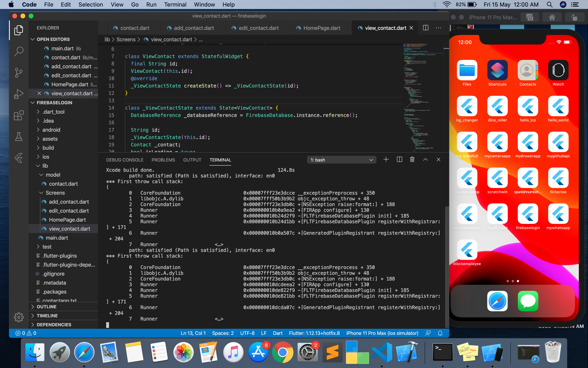Viewport: 588px width, 368px height.
Task: Open the Extensions view
Action: point(19,115)
